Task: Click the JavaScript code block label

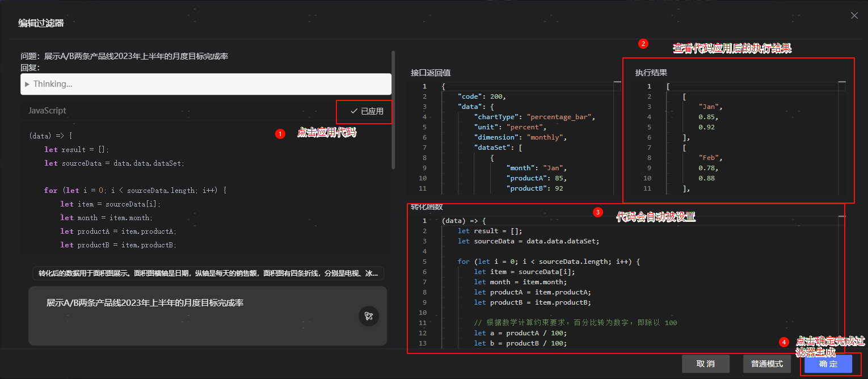Action: (47, 111)
